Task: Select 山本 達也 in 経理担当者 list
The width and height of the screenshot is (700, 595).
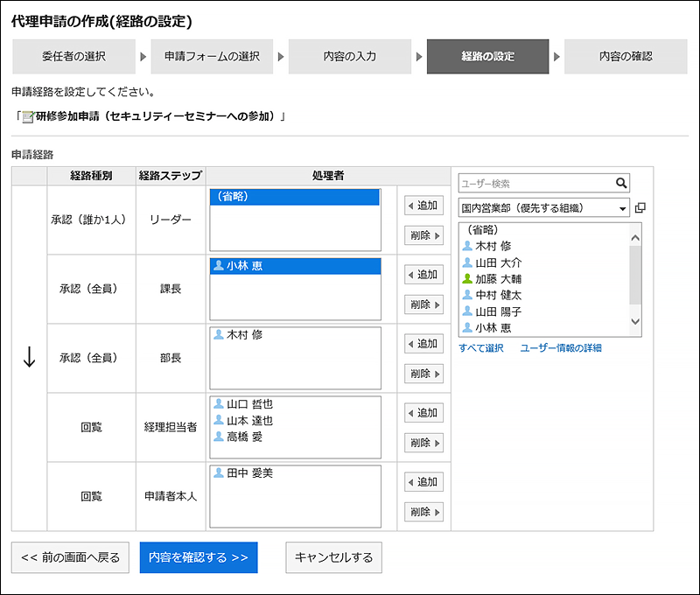Action: coord(295,421)
